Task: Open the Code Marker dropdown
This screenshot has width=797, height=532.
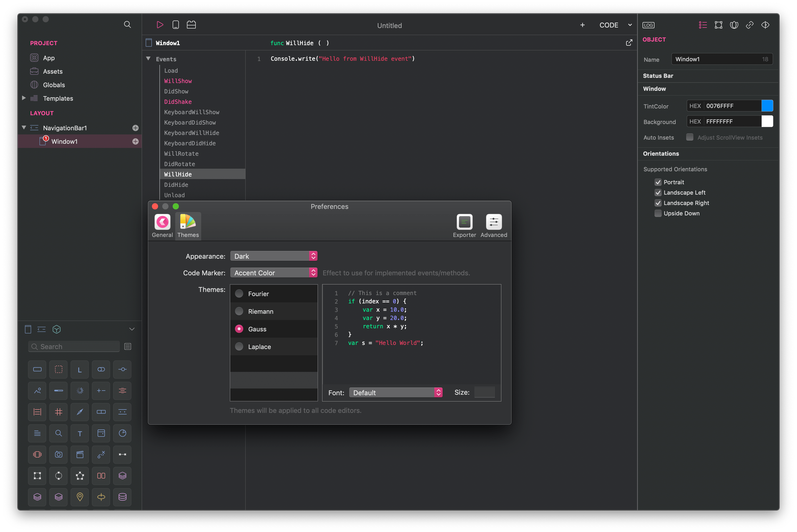Action: 274,273
